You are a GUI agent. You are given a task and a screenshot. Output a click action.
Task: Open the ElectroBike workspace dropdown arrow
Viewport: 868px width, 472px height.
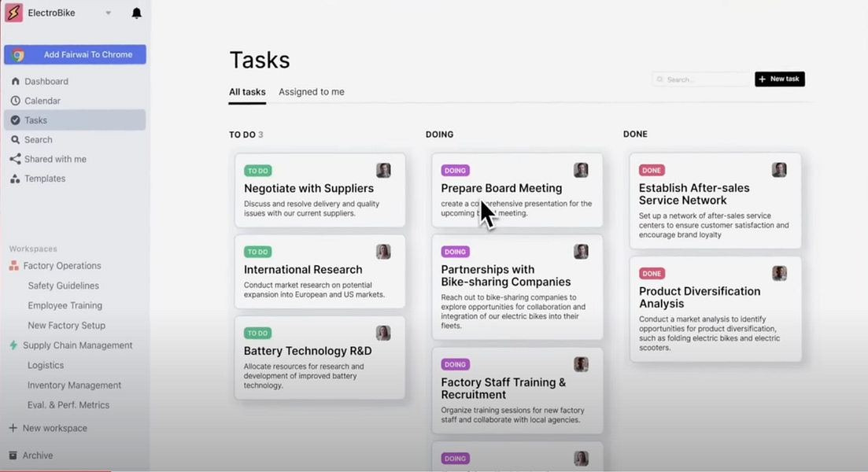click(x=109, y=13)
